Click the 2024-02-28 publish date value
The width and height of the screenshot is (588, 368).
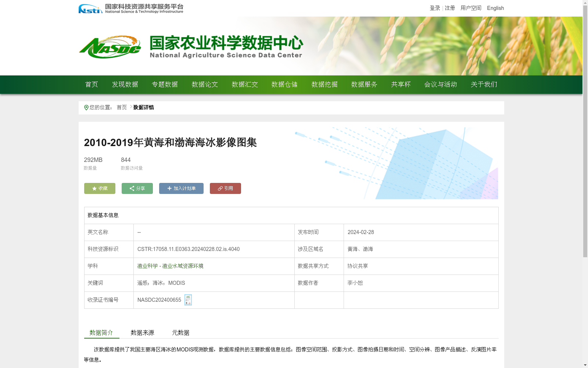point(361,232)
